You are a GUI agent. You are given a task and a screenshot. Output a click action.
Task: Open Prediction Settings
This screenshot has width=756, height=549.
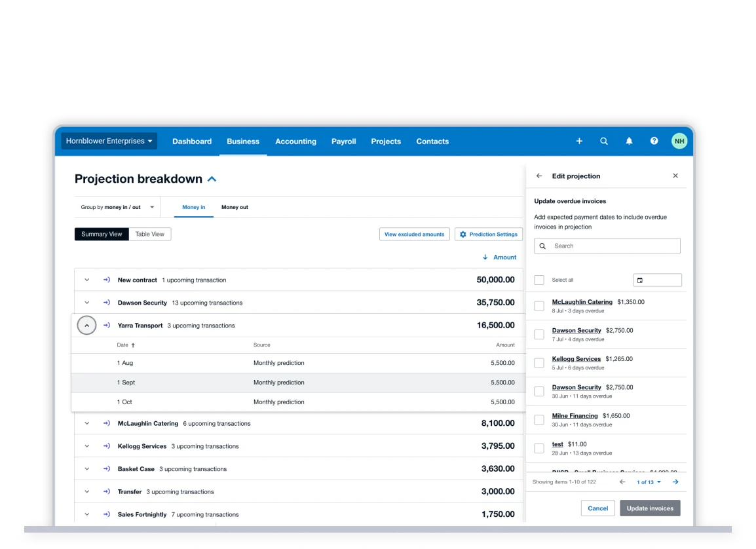pos(489,235)
